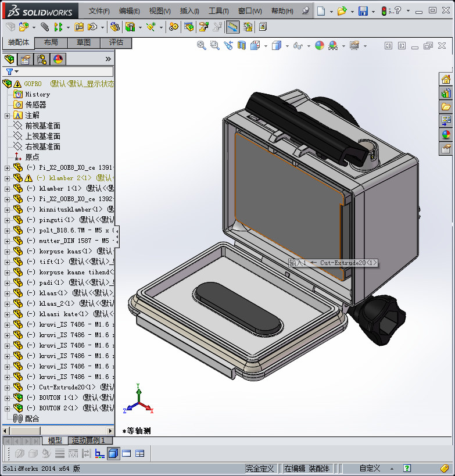Open the 文件(F) menu
This screenshot has width=455, height=476.
click(x=99, y=11)
